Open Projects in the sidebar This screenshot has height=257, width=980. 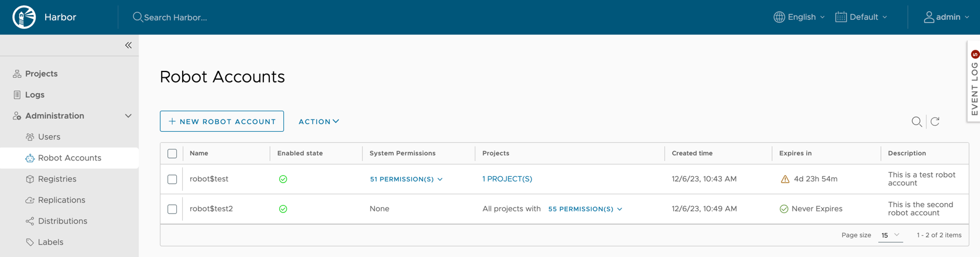pyautogui.click(x=41, y=74)
